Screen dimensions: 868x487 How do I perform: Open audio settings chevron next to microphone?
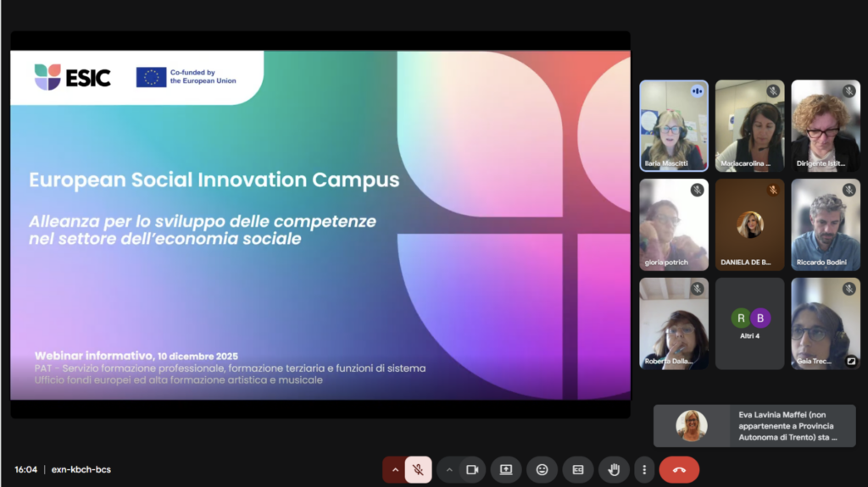(x=395, y=469)
